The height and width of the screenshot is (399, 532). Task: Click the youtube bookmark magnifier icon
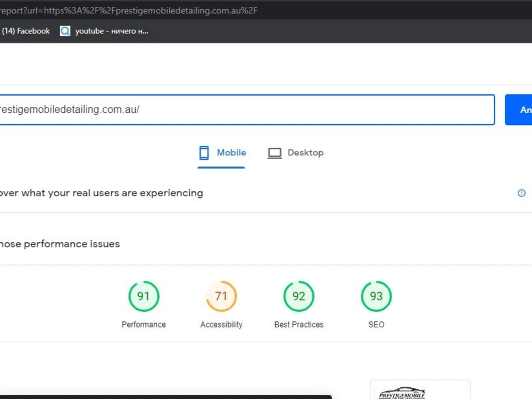[65, 31]
